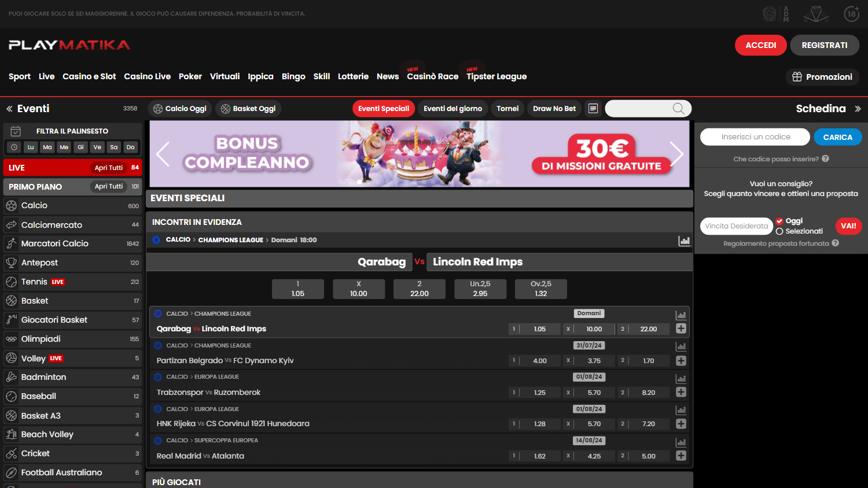The height and width of the screenshot is (488, 868).
Task: Toggle the Gi day filter
Action: pos(80,147)
